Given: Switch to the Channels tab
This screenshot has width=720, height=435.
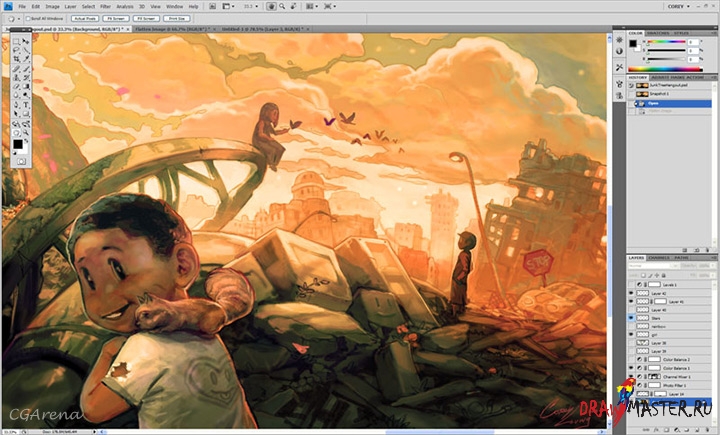Looking at the screenshot, I should pyautogui.click(x=658, y=258).
